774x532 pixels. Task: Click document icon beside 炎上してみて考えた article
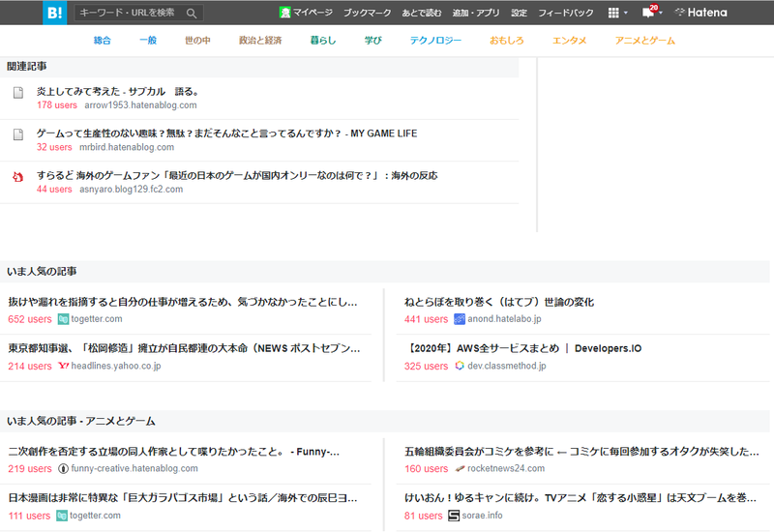[x=18, y=93]
